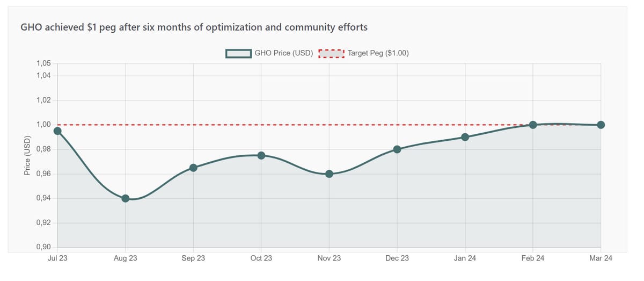Select the Jan 24 data point

point(465,137)
